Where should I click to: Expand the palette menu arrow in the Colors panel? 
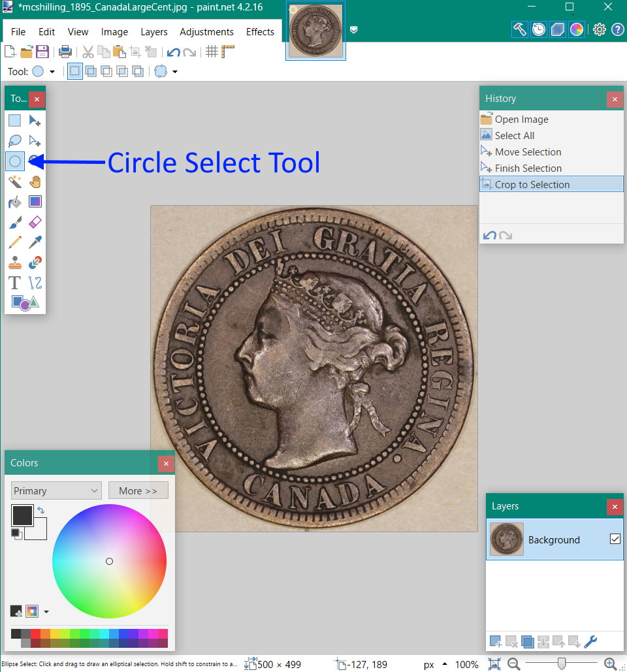(46, 611)
